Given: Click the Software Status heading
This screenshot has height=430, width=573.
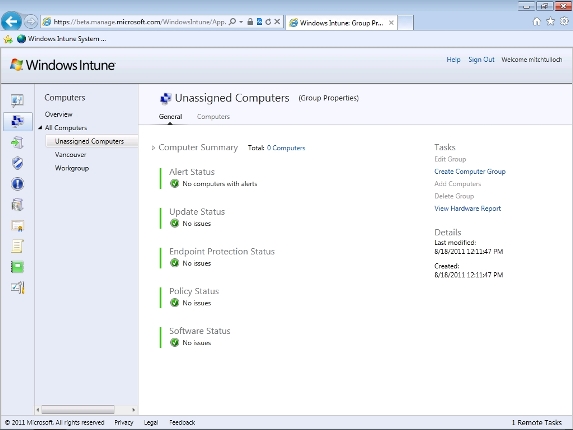Looking at the screenshot, I should pos(200,331).
